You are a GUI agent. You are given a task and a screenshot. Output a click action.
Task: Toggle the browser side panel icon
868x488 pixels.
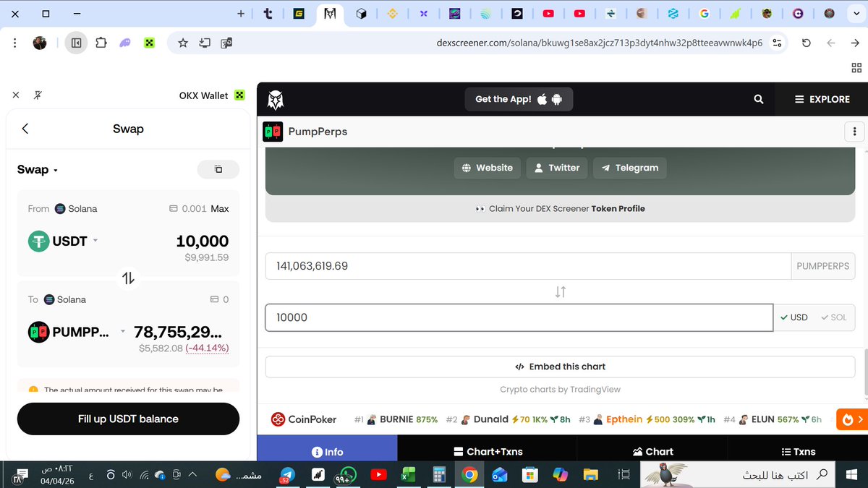76,43
